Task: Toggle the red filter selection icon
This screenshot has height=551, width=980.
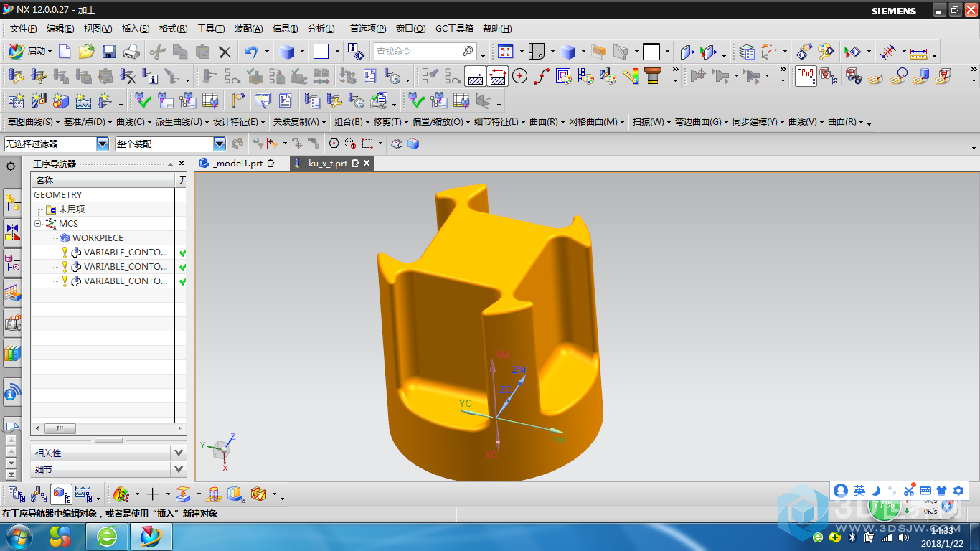Action: (273, 143)
